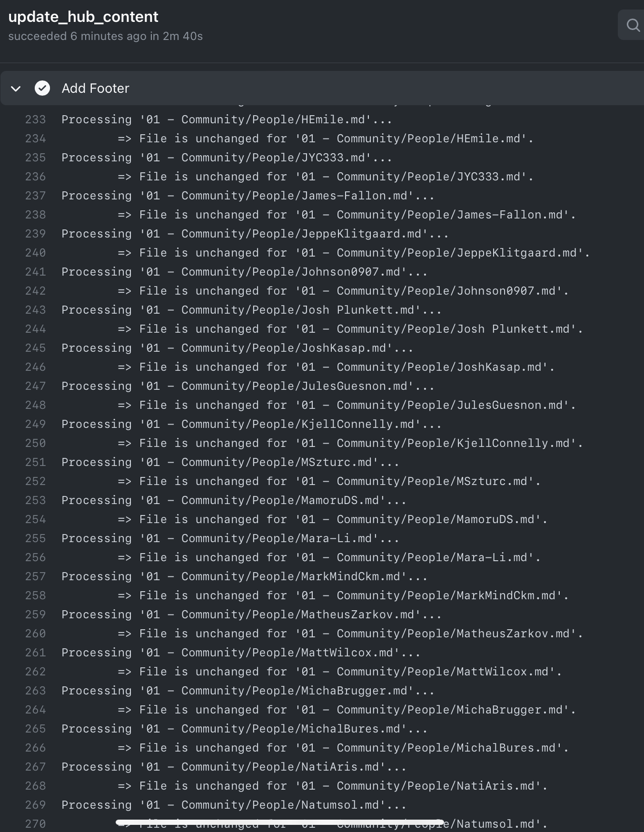644x832 pixels.
Task: Select line number 250 in the log
Action: coord(35,443)
